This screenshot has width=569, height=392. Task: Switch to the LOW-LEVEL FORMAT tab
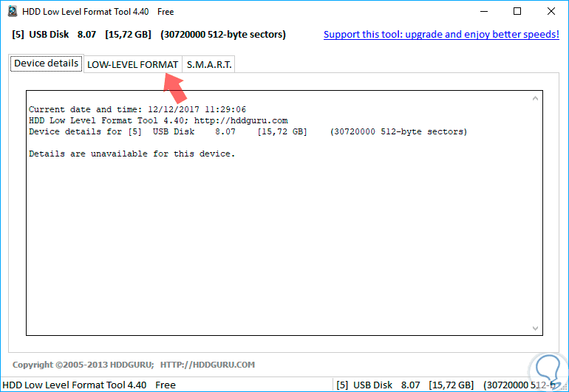coord(133,64)
